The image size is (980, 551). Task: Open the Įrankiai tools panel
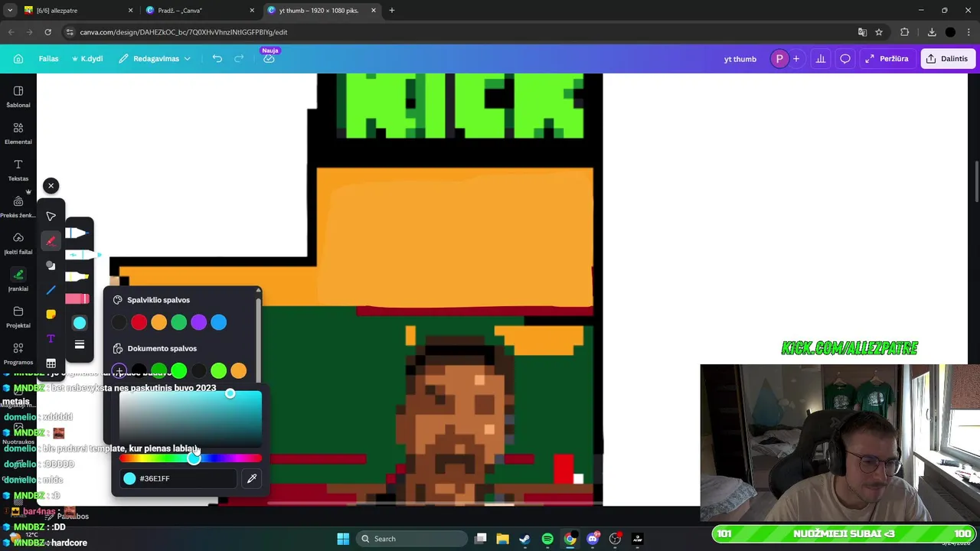pyautogui.click(x=18, y=280)
